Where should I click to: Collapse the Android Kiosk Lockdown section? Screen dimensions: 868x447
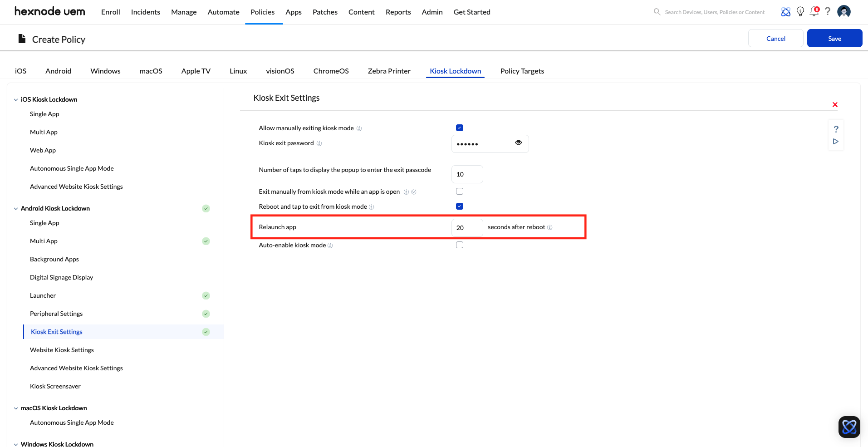pyautogui.click(x=16, y=209)
